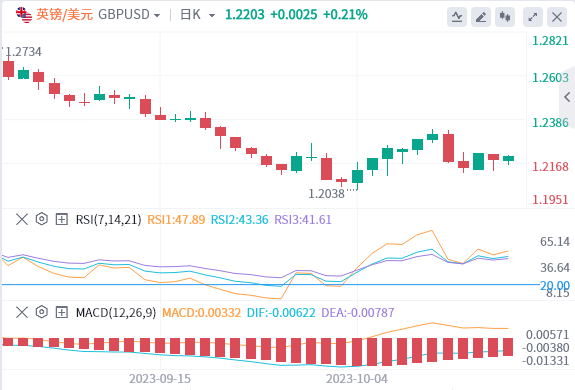Click the -0.00380 MACD axis label

[x=546, y=348]
